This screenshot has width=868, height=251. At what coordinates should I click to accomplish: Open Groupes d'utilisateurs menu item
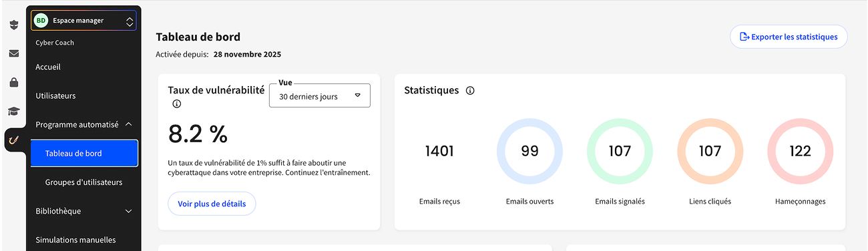[83, 182]
